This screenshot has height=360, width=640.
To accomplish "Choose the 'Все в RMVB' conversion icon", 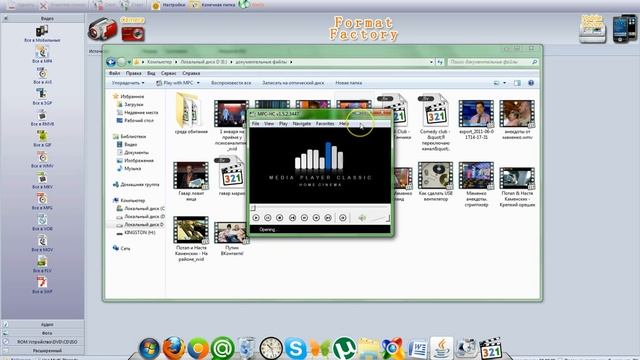I will coord(42,115).
